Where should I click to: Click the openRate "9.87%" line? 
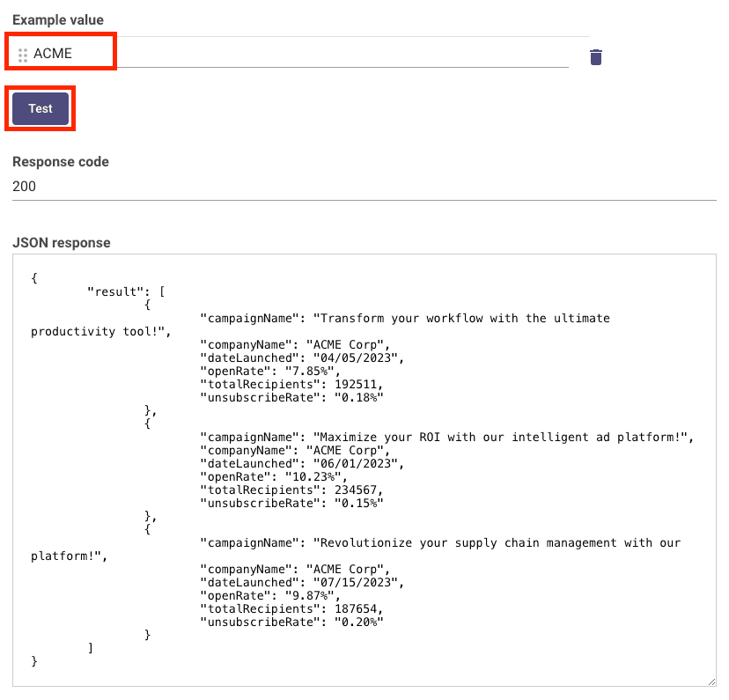[x=270, y=595]
